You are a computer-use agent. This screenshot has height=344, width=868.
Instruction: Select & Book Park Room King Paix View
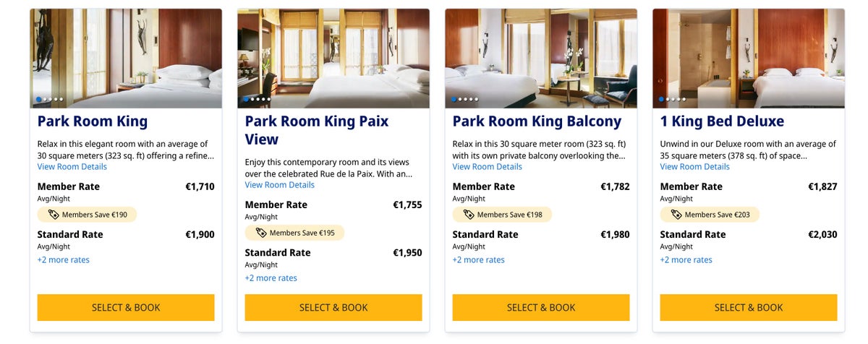[x=333, y=307]
